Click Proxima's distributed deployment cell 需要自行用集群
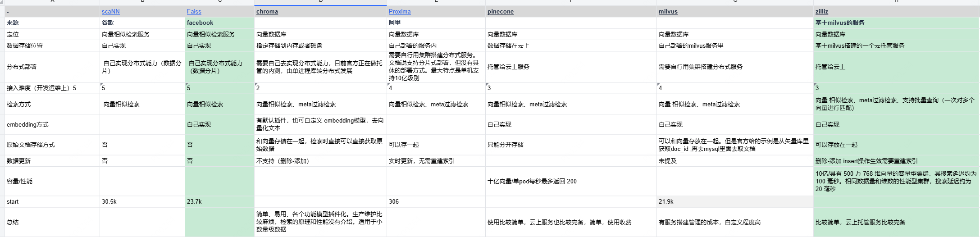980x237 pixels. (x=436, y=67)
